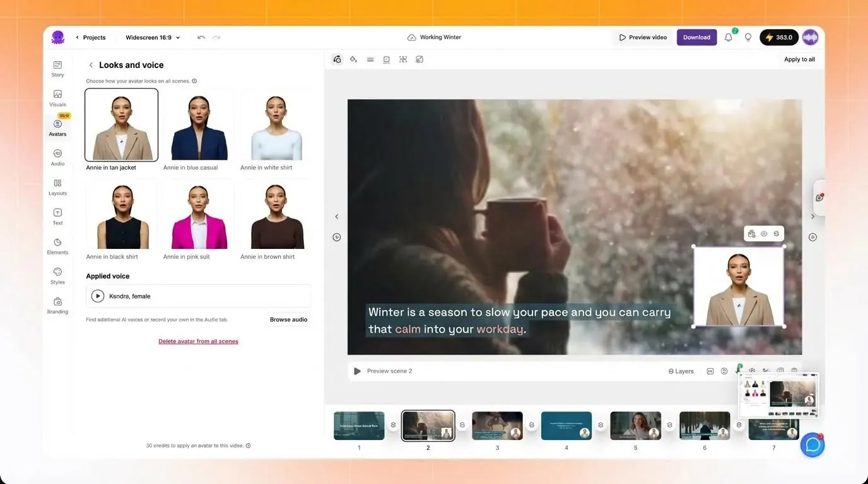Open the Styles sidebar panel

click(57, 276)
